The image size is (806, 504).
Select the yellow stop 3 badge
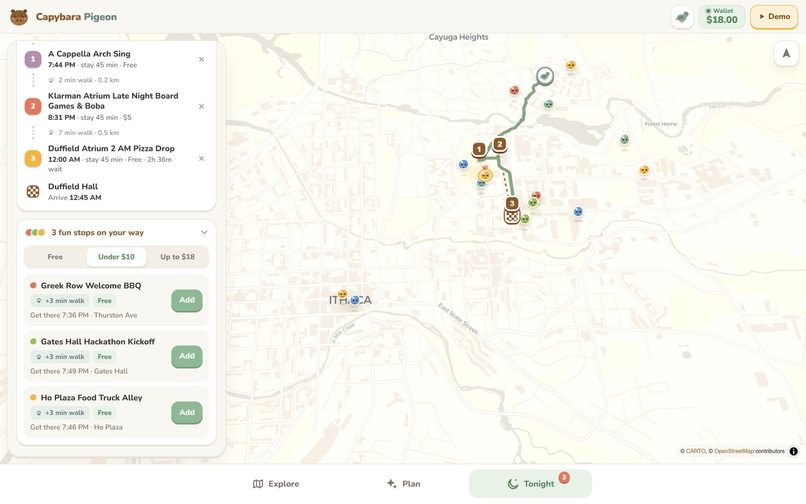point(33,158)
